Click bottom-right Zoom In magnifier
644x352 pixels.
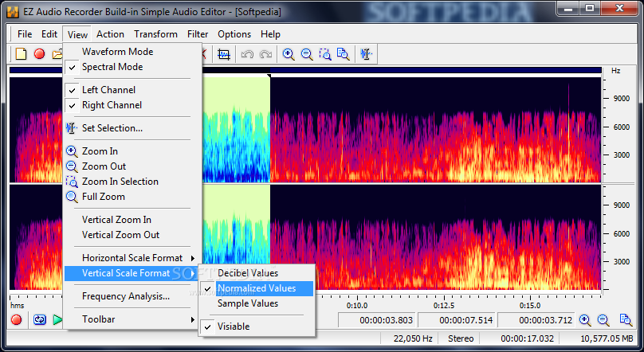click(585, 320)
